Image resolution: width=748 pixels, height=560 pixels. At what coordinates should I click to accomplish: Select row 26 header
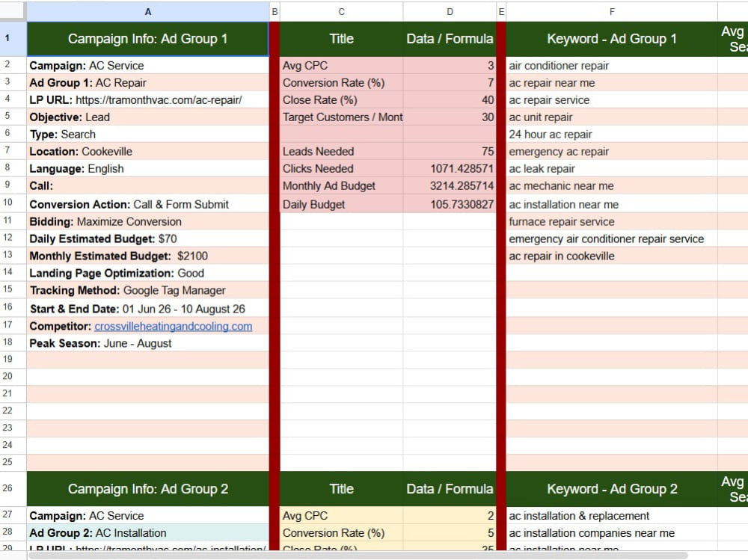click(7, 488)
